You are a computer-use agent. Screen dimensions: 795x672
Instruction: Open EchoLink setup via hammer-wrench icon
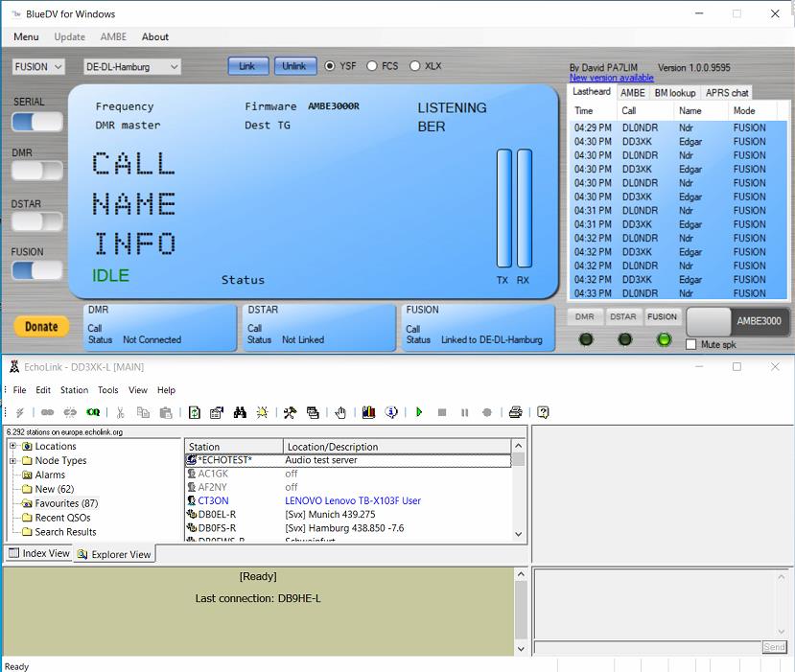290,412
